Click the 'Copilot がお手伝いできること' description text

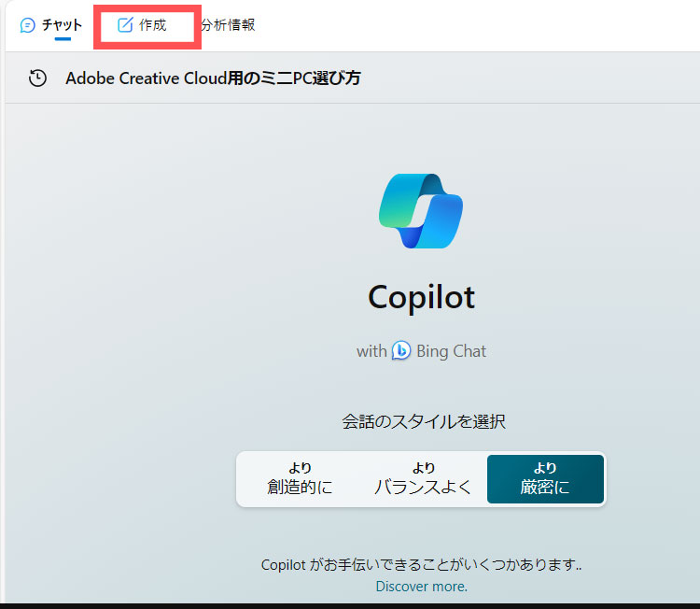pyautogui.click(x=421, y=565)
